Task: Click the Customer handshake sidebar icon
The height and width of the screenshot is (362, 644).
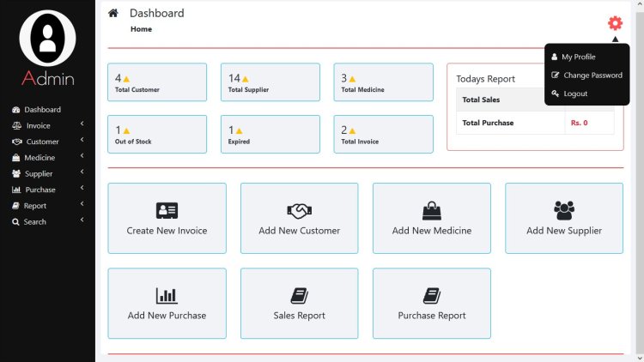Action: tap(17, 142)
